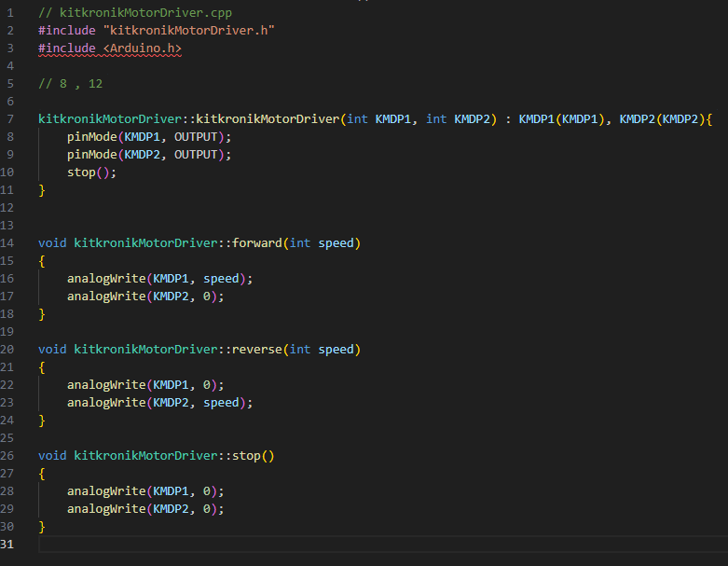
Task: Click the '#include' directive on line 2
Action: pos(67,31)
